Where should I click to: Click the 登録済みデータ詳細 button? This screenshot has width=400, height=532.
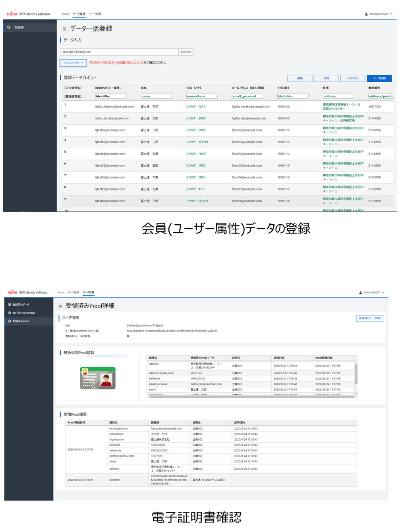[369, 318]
